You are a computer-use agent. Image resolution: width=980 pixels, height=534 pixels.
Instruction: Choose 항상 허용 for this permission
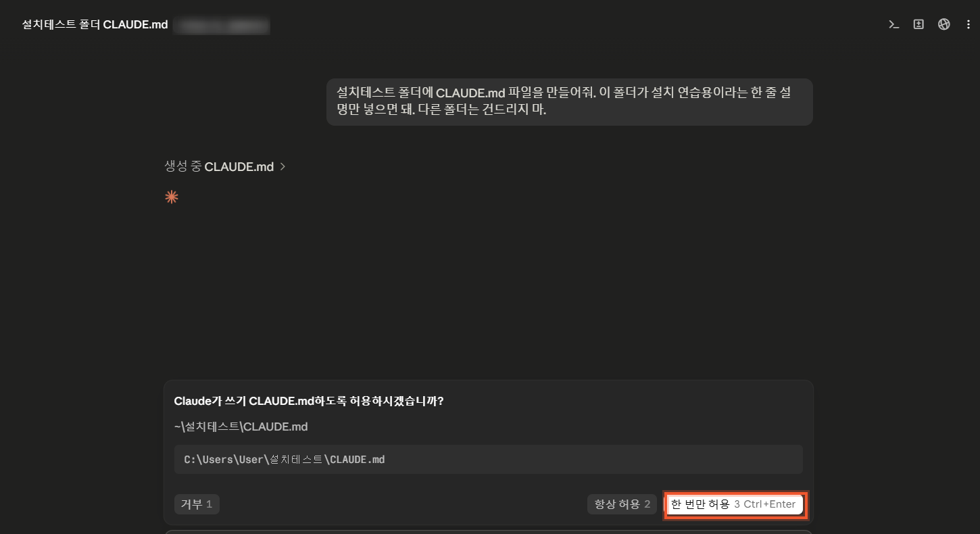622,504
